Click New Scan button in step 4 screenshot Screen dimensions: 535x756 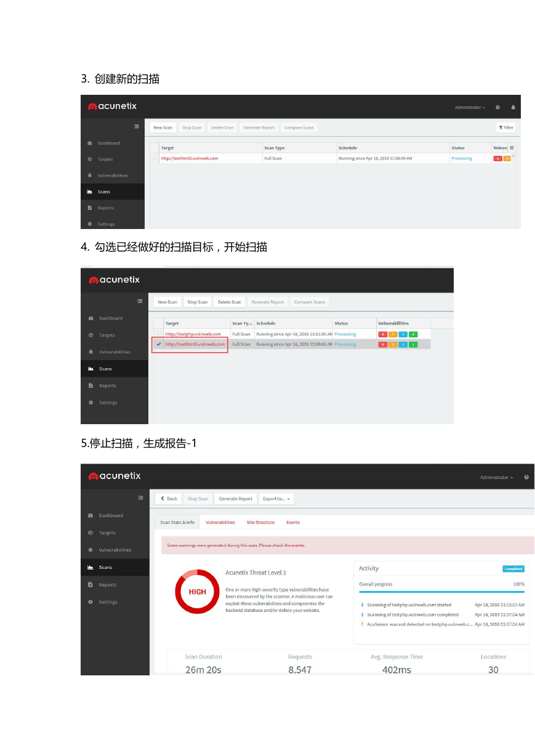click(167, 302)
